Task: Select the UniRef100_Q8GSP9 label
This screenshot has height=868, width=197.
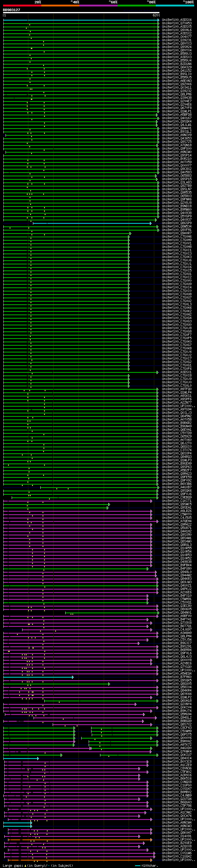Action: [177, 223]
